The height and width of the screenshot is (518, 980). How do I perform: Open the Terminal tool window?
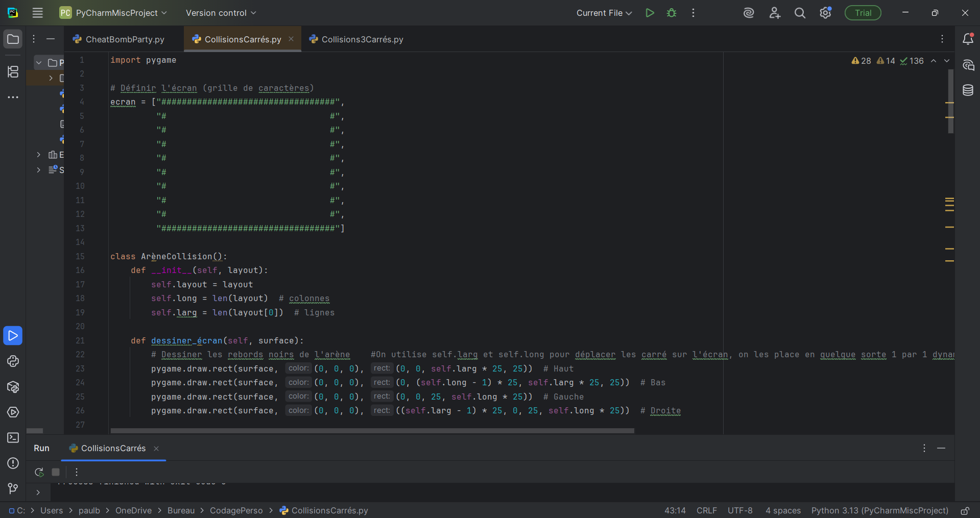[x=13, y=438]
